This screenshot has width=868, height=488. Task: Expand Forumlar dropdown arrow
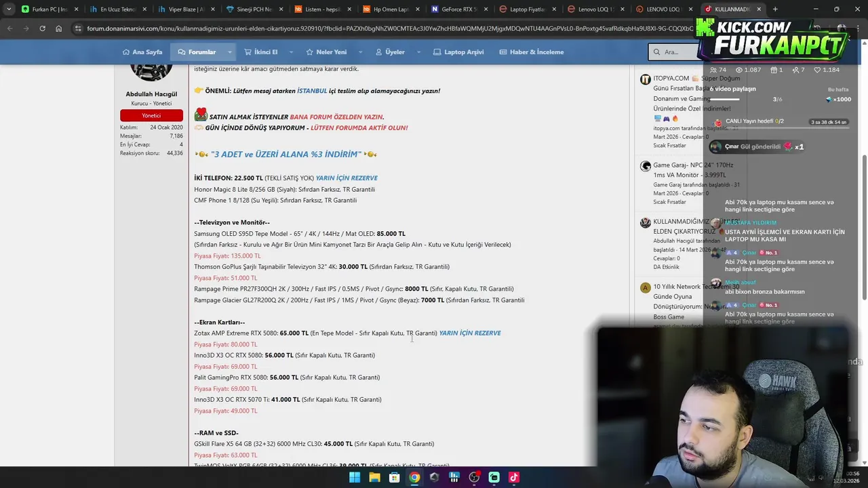point(229,52)
